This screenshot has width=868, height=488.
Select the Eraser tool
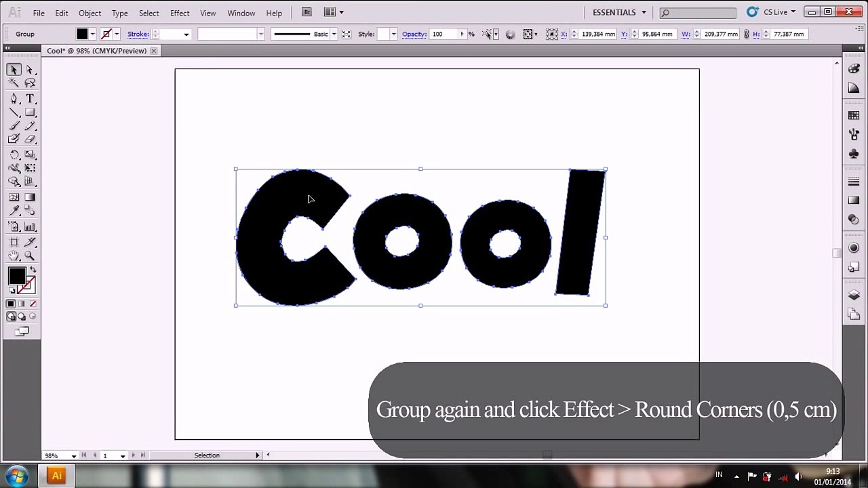[30, 139]
